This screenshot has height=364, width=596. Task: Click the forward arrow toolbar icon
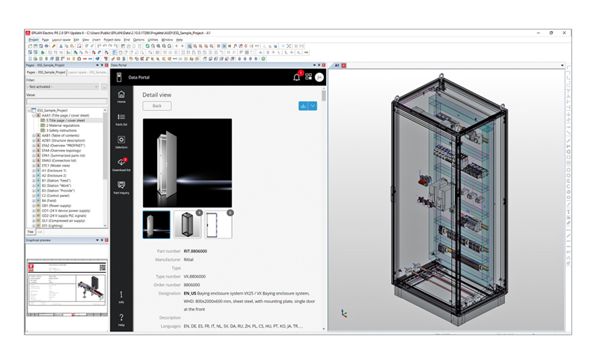click(x=182, y=46)
